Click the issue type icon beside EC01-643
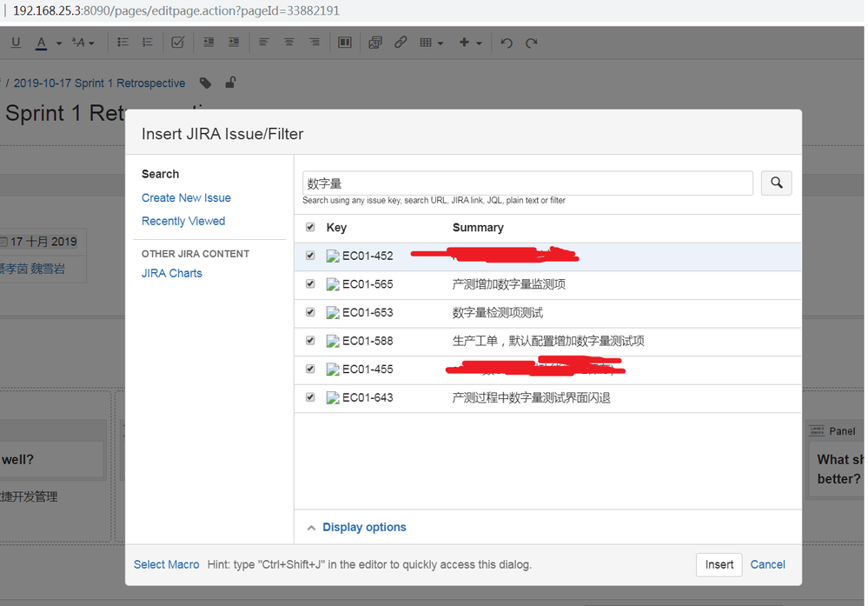 click(333, 397)
